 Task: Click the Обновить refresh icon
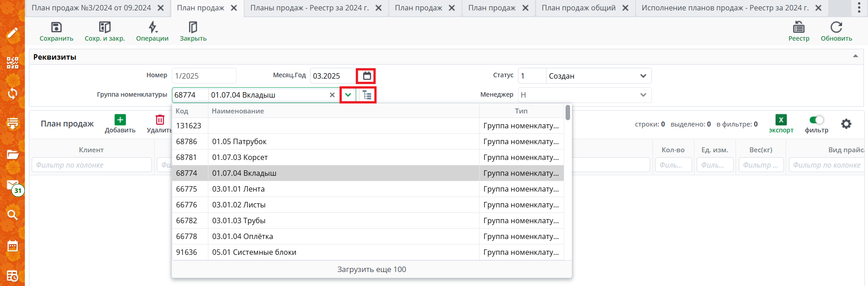(x=836, y=28)
